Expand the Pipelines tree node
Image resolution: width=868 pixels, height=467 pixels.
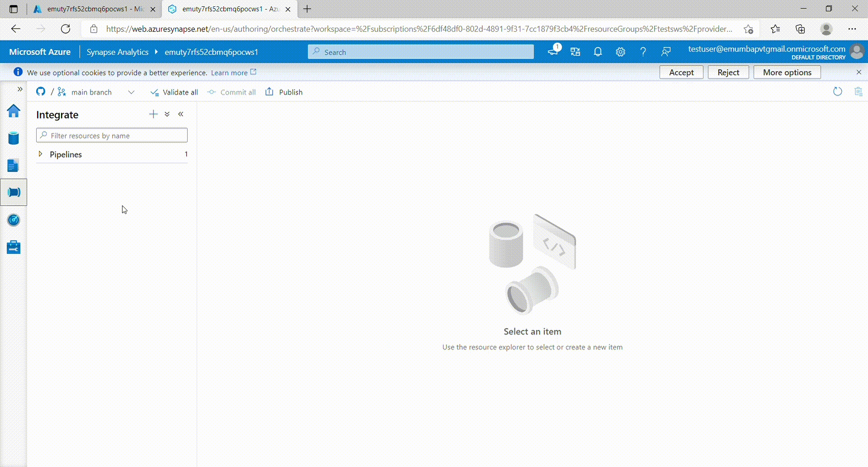point(40,154)
